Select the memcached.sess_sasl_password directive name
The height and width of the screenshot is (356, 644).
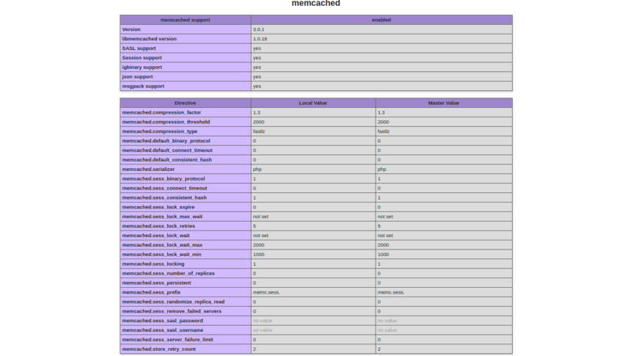pos(161,321)
